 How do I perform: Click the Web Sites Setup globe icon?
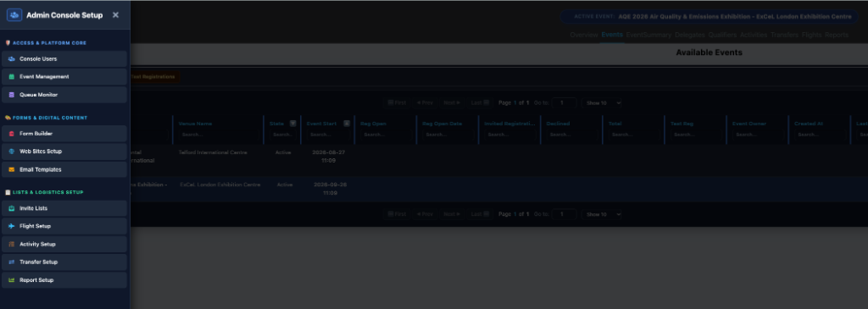(x=12, y=152)
